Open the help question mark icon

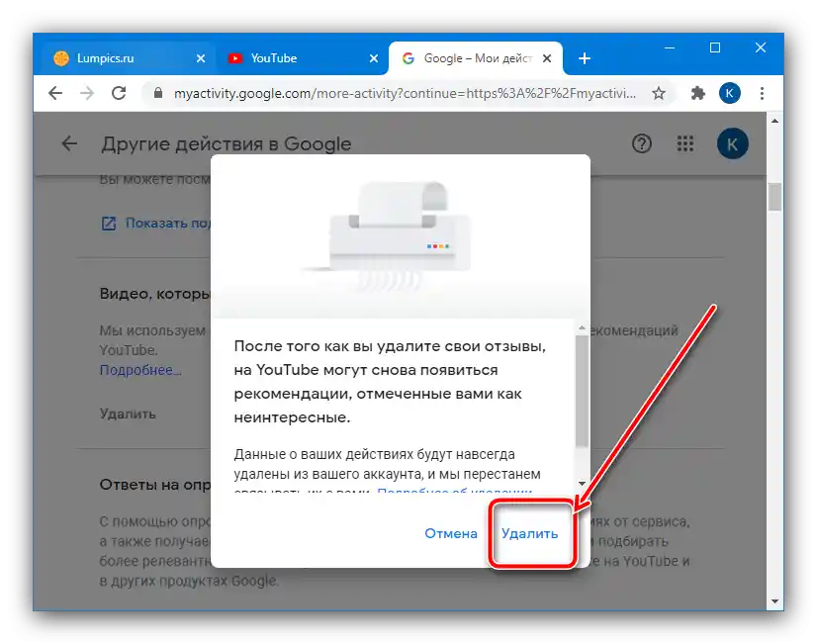click(x=641, y=143)
